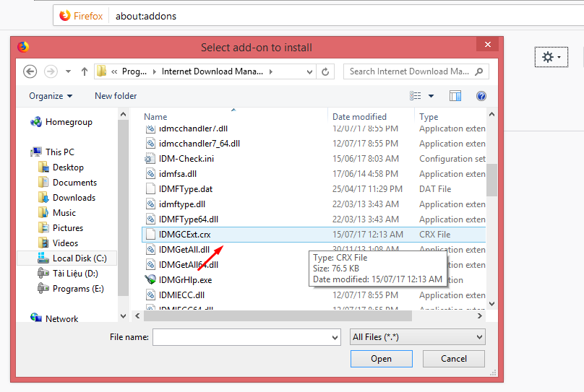The width and height of the screenshot is (584, 392).
Task: Go back with the Back arrow button
Action: coord(30,71)
